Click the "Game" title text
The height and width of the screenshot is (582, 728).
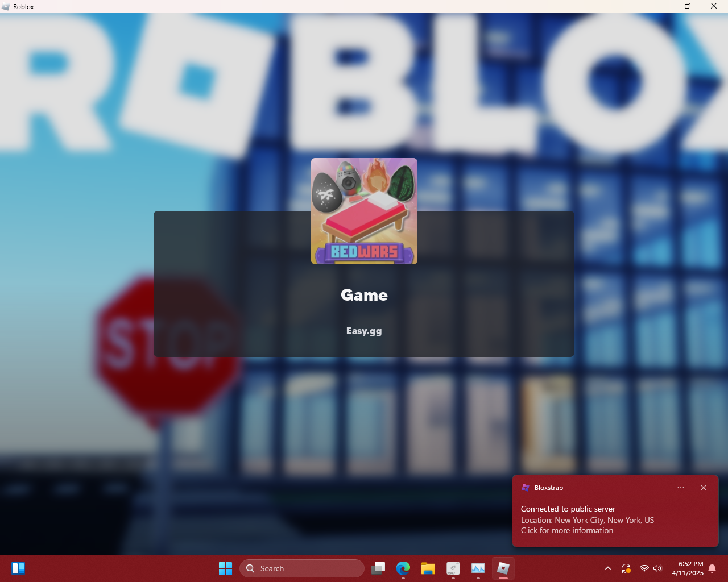pos(364,295)
